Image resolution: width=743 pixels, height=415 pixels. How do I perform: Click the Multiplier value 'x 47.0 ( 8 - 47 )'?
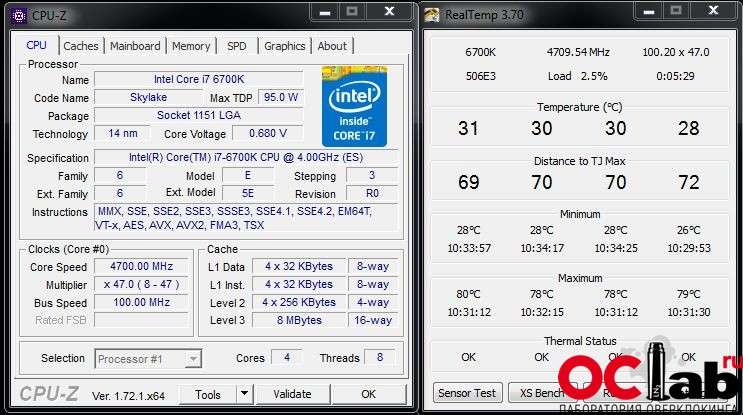(x=141, y=284)
